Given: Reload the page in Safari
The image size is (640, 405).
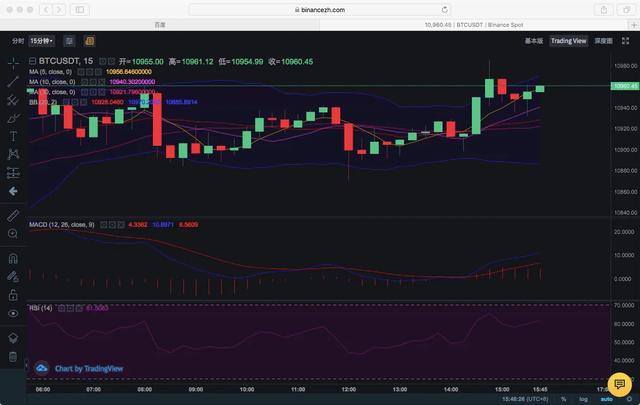Looking at the screenshot, I should [444, 10].
